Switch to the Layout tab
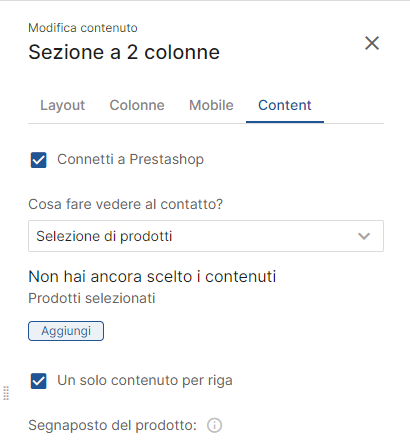 pyautogui.click(x=62, y=105)
